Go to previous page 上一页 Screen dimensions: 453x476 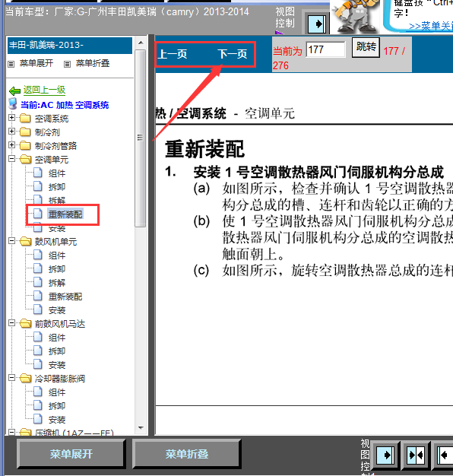pyautogui.click(x=173, y=54)
